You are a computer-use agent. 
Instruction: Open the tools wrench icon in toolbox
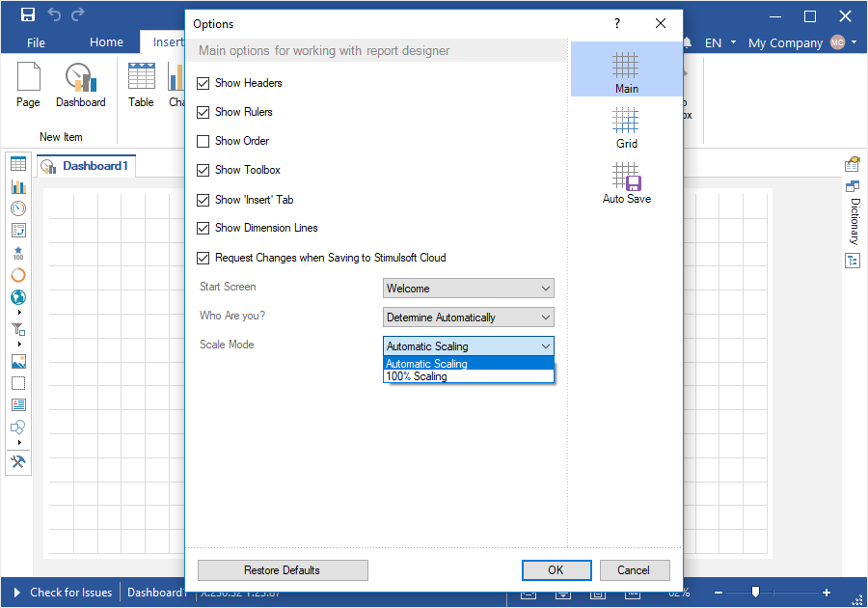[18, 462]
